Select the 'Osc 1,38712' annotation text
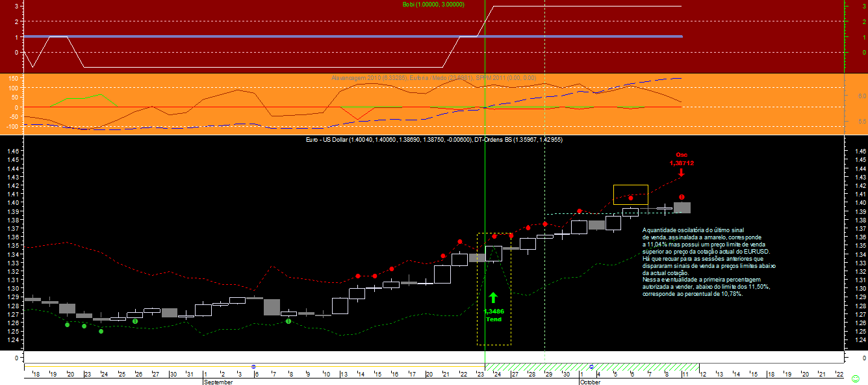This screenshot has height=385, width=868. [681, 159]
